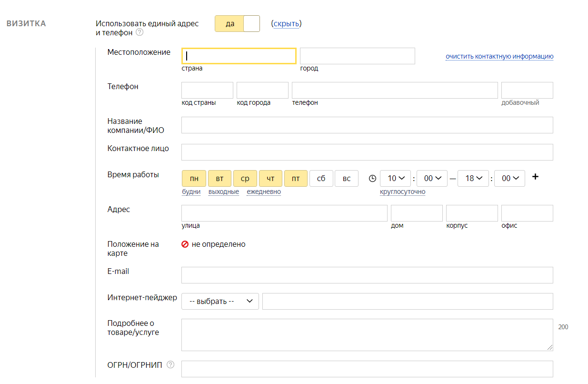588x384 pixels.
Task: Open the start hour dropdown showing 10
Action: [395, 179]
